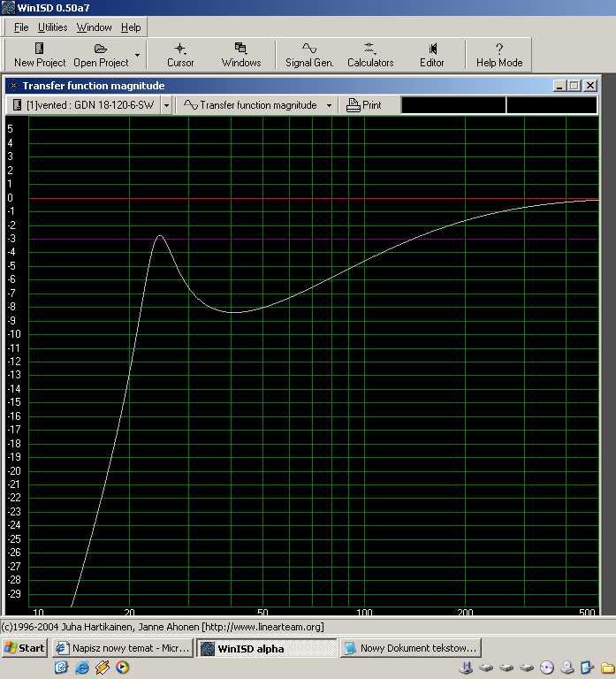The height and width of the screenshot is (679, 616).
Task: Expand the project list arrow beside GDN 18-120-6-SW
Action: click(166, 105)
